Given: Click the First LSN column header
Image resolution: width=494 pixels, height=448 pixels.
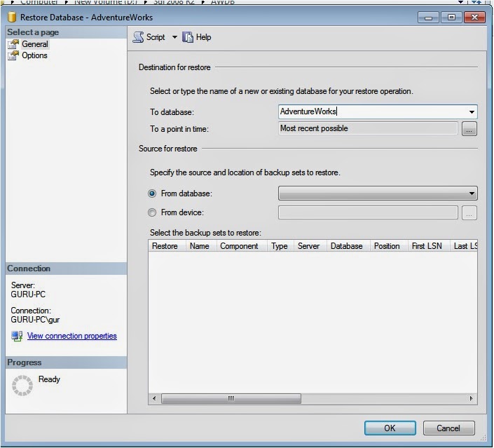Looking at the screenshot, I should pyautogui.click(x=429, y=246).
